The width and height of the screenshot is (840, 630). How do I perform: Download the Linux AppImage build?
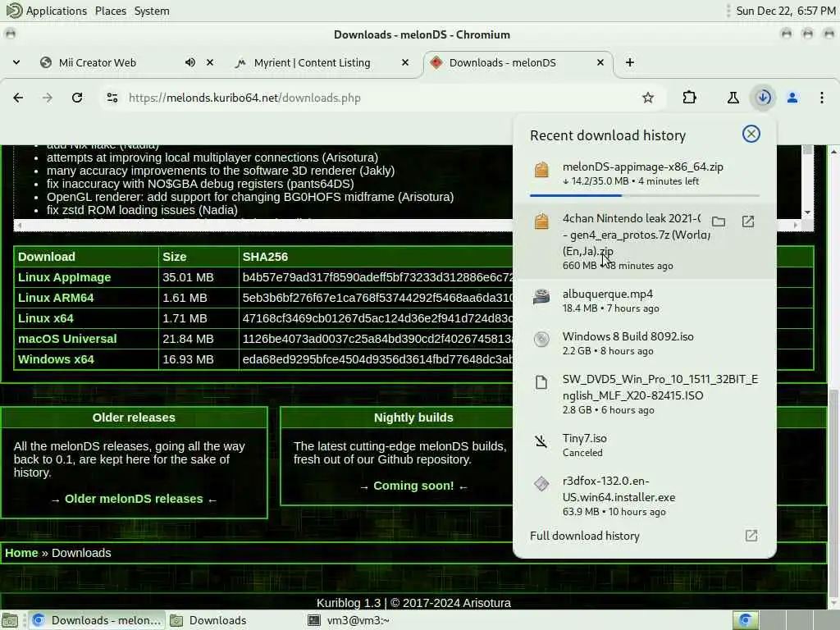64,277
